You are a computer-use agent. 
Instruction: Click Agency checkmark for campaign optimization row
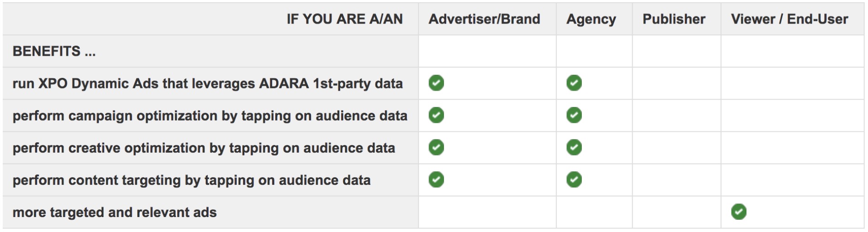(574, 116)
